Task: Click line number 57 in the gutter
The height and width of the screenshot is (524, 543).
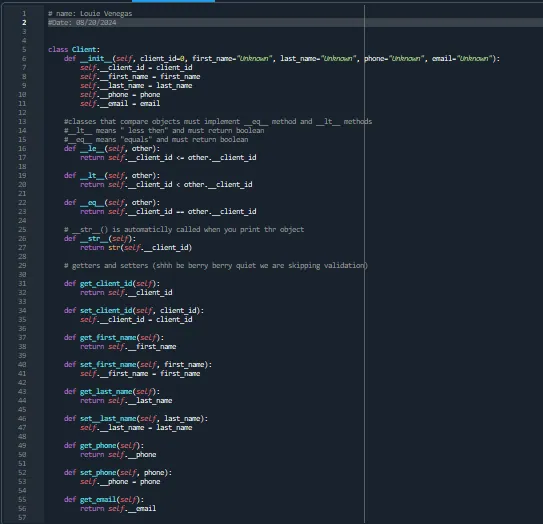Action: coord(22,518)
